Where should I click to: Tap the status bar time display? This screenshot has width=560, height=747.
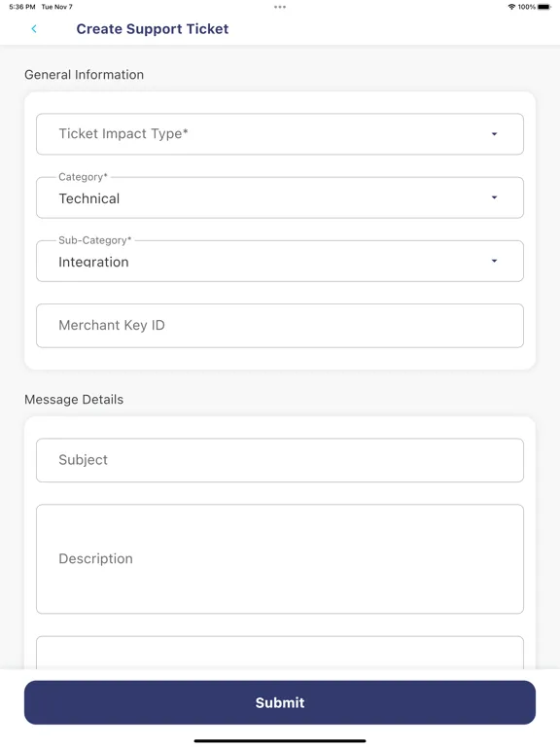[x=22, y=7]
